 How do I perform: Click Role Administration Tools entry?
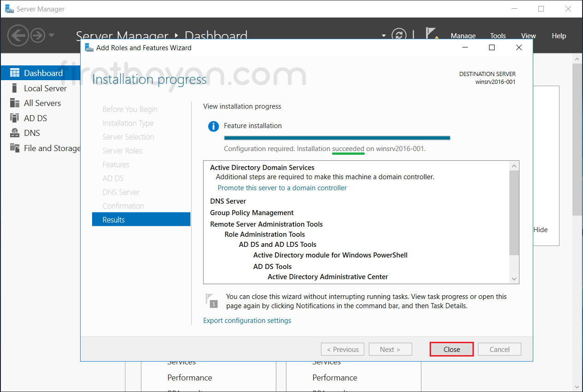click(x=264, y=234)
